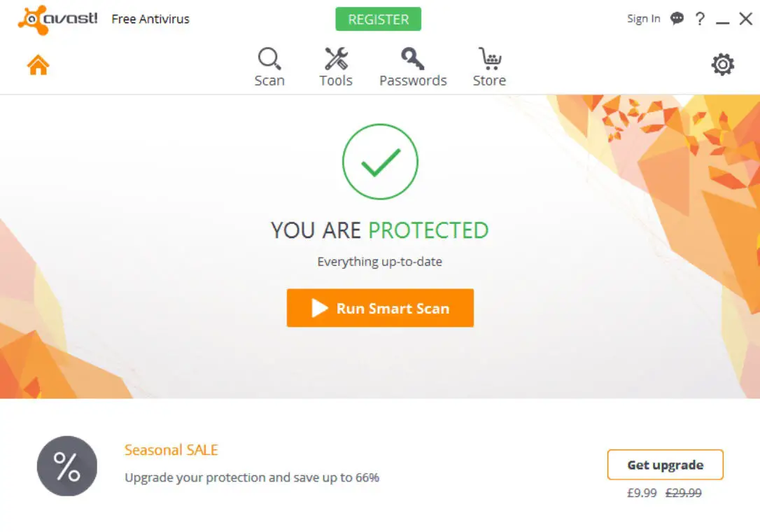Screen dimensions: 760x532
Task: Minimize the Avast window
Action: 723,20
